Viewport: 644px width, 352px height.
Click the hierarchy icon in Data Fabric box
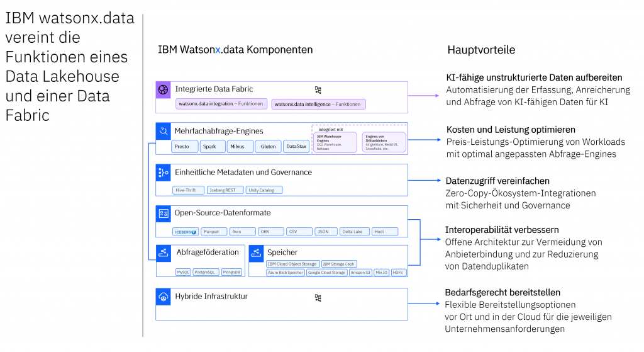318,90
